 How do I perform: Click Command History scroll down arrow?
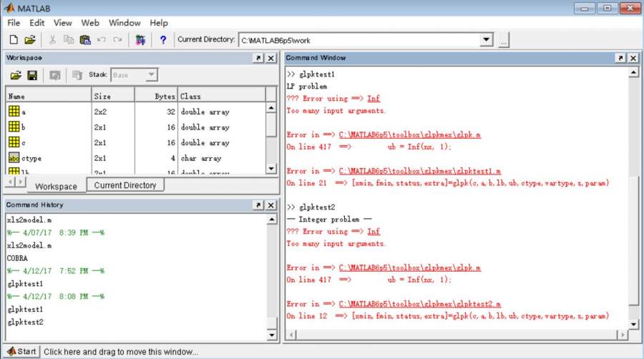pyautogui.click(x=271, y=335)
